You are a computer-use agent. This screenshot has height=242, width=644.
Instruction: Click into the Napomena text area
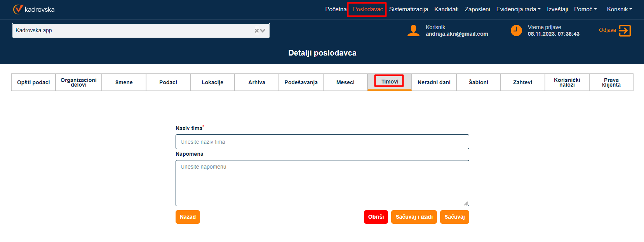click(322, 183)
